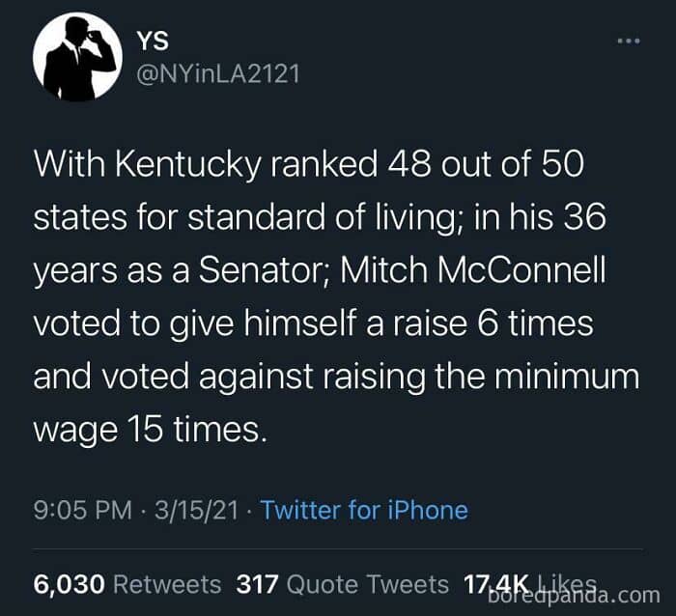Click the phrase "48 out of 50"
The image size is (676, 616).
[x=475, y=163]
